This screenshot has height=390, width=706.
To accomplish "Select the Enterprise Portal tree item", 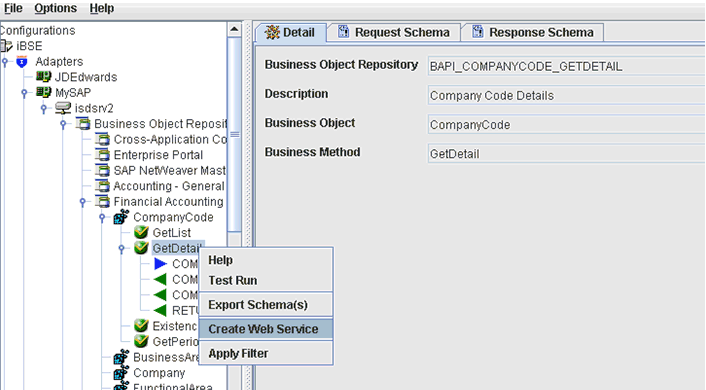I will [x=158, y=155].
